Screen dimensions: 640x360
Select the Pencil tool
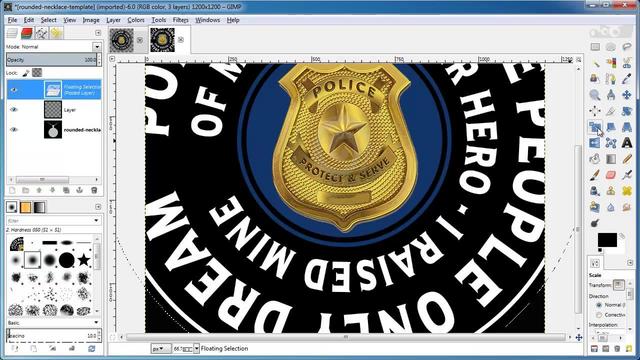click(627, 159)
